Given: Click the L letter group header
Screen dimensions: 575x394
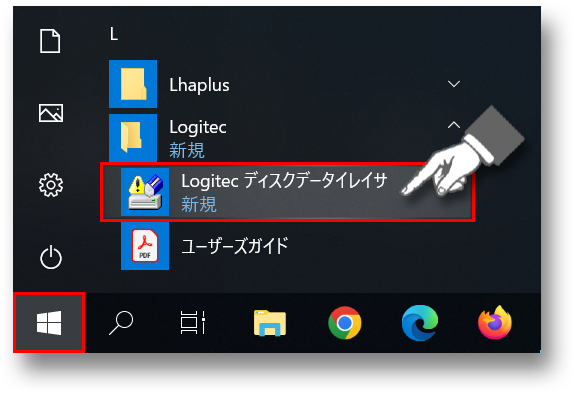Looking at the screenshot, I should [x=114, y=34].
